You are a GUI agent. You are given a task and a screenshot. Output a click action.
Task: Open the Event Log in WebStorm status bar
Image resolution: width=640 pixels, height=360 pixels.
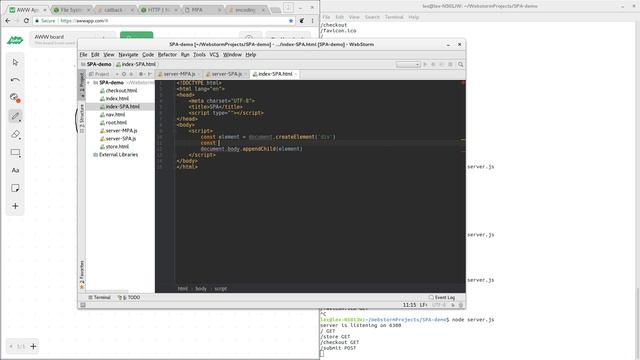coord(442,298)
